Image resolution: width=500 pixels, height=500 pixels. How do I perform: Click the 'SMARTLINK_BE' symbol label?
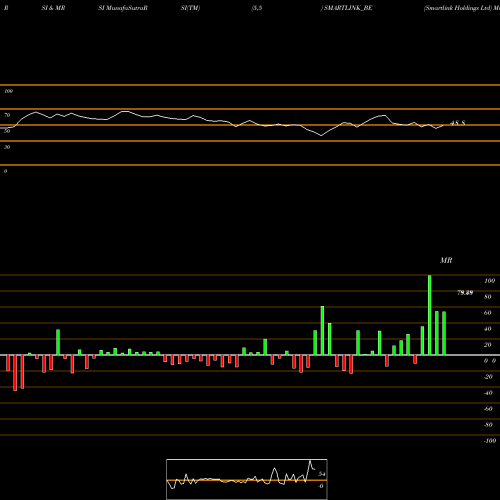pyautogui.click(x=348, y=8)
